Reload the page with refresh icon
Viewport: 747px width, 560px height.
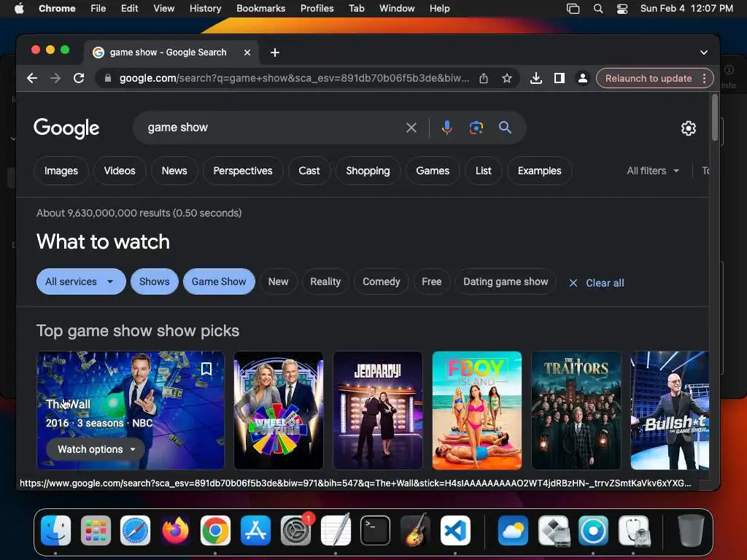pos(79,78)
